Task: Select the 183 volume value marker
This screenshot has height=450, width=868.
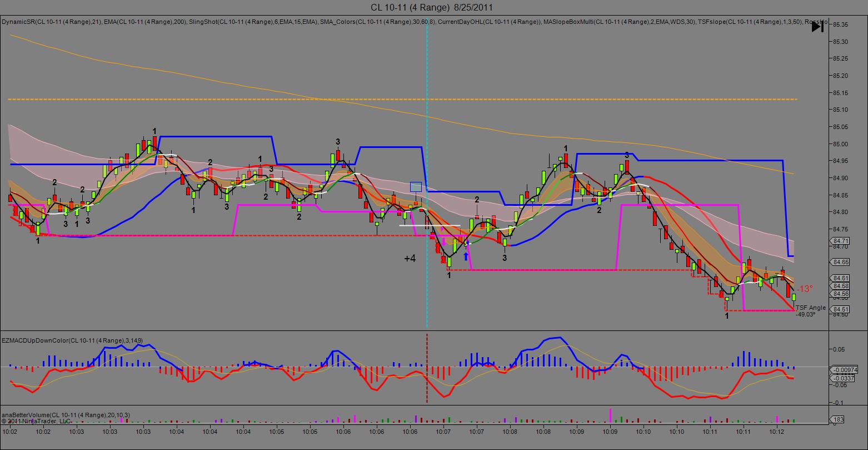Action: [x=837, y=419]
